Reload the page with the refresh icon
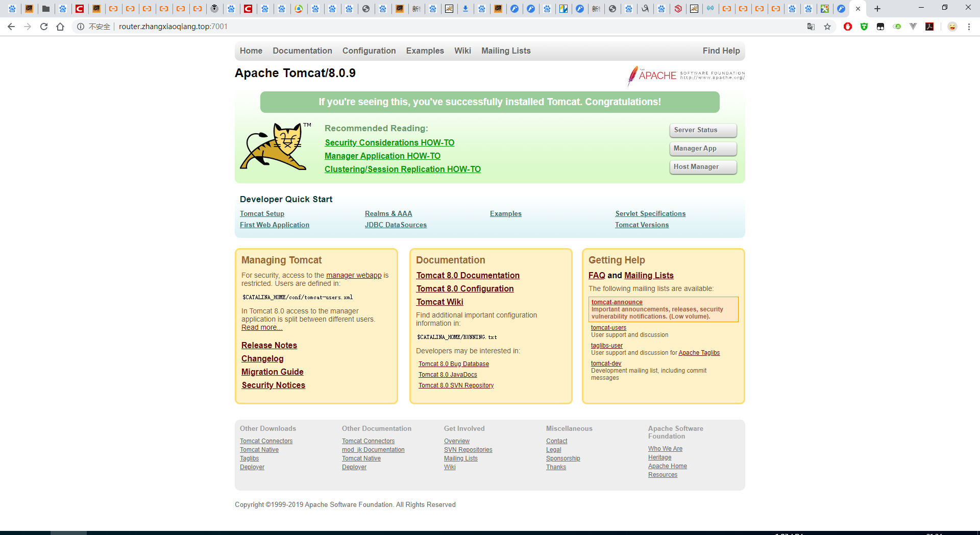980x535 pixels. point(44,27)
